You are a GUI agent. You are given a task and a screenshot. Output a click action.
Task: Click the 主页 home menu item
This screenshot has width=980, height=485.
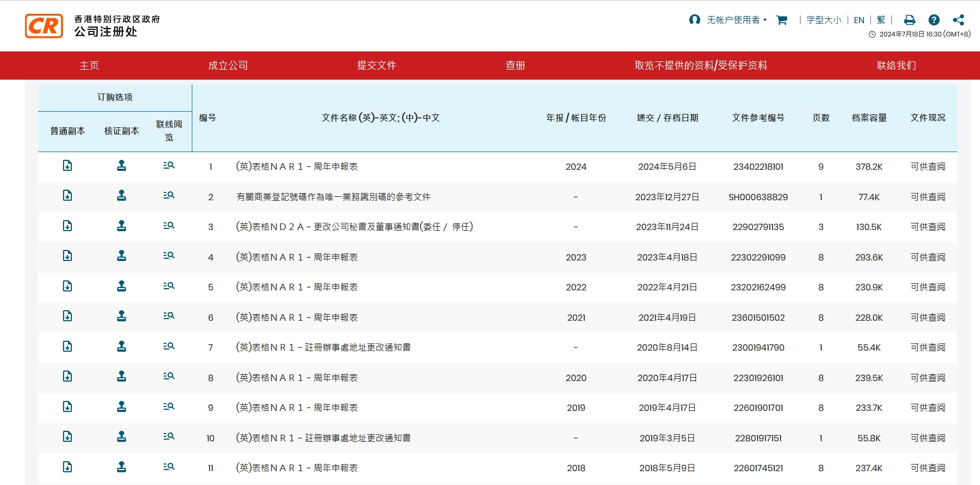[89, 66]
